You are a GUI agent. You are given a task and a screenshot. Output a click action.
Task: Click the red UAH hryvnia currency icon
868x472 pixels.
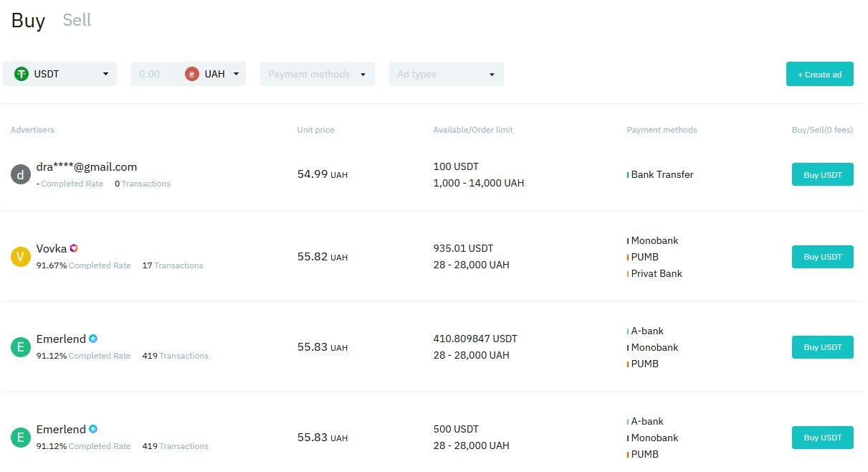tap(191, 74)
